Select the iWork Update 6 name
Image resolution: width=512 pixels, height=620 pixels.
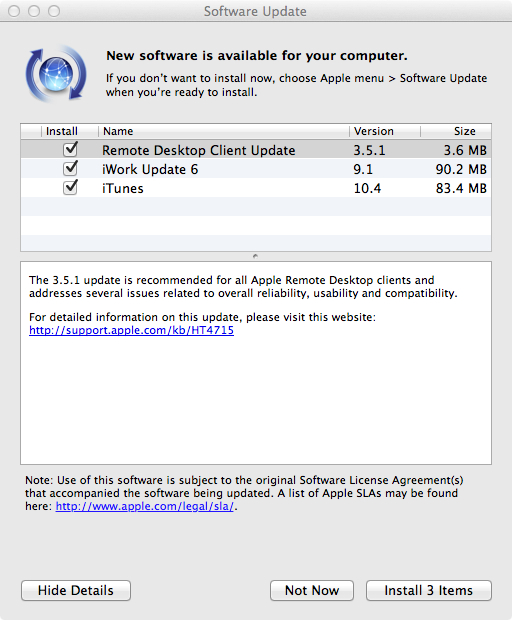(x=150, y=169)
